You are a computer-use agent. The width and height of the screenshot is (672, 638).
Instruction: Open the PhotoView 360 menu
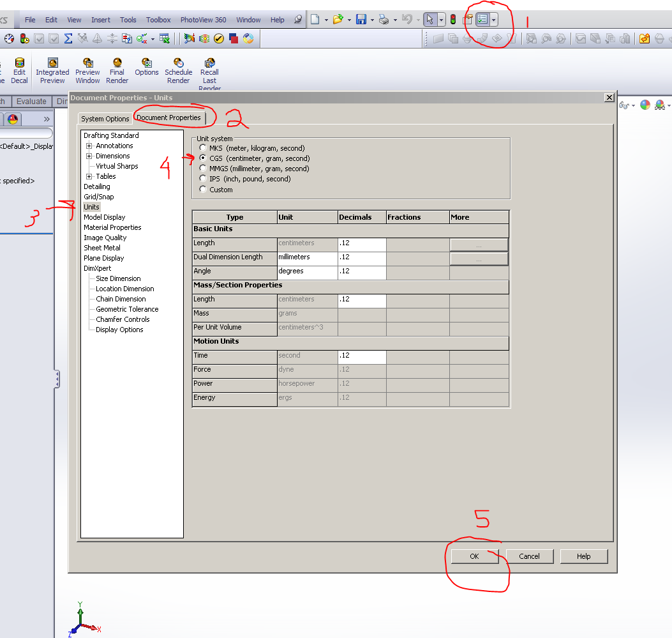pyautogui.click(x=203, y=20)
